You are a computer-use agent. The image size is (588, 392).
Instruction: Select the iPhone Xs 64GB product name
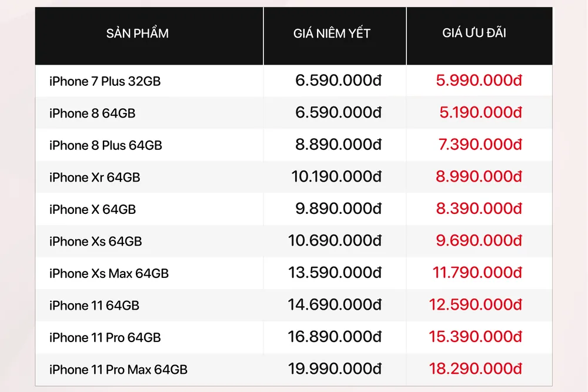95,241
